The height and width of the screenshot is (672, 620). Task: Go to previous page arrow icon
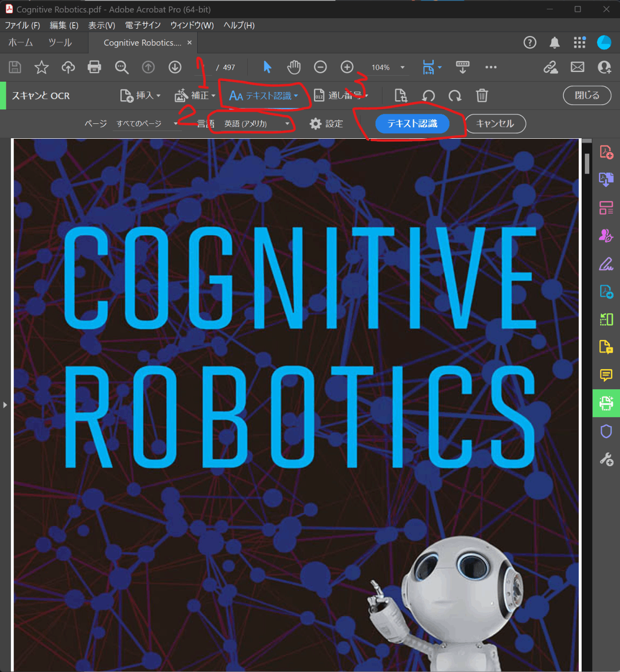[148, 67]
